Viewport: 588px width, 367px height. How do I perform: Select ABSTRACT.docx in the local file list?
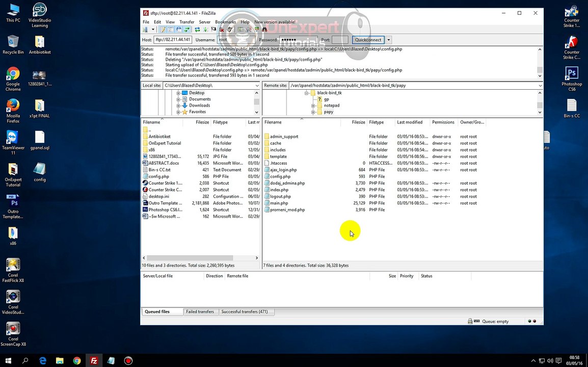coord(164,163)
